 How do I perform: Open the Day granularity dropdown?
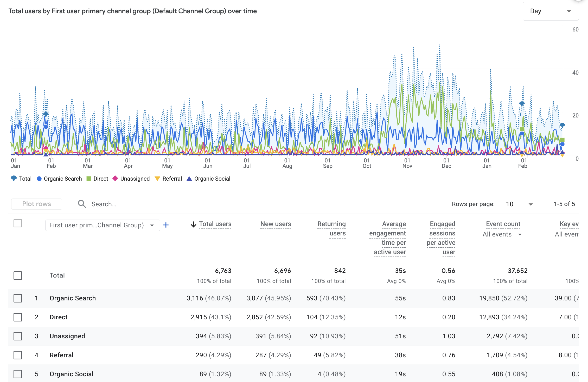tap(551, 11)
